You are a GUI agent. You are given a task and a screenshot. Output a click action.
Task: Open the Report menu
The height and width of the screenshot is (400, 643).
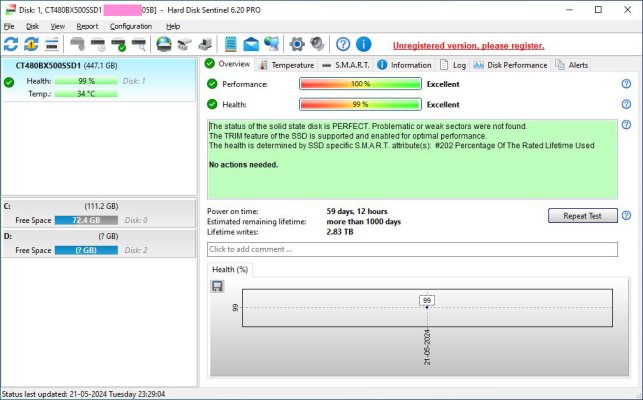click(x=87, y=26)
